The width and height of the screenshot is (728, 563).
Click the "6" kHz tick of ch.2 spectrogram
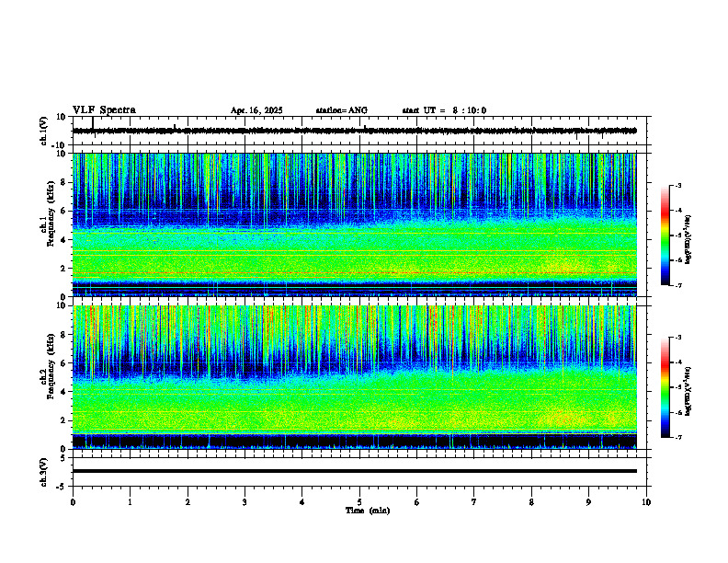coord(64,363)
